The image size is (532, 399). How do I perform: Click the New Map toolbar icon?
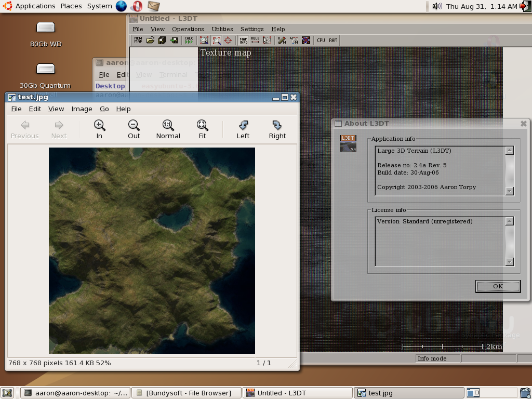138,40
